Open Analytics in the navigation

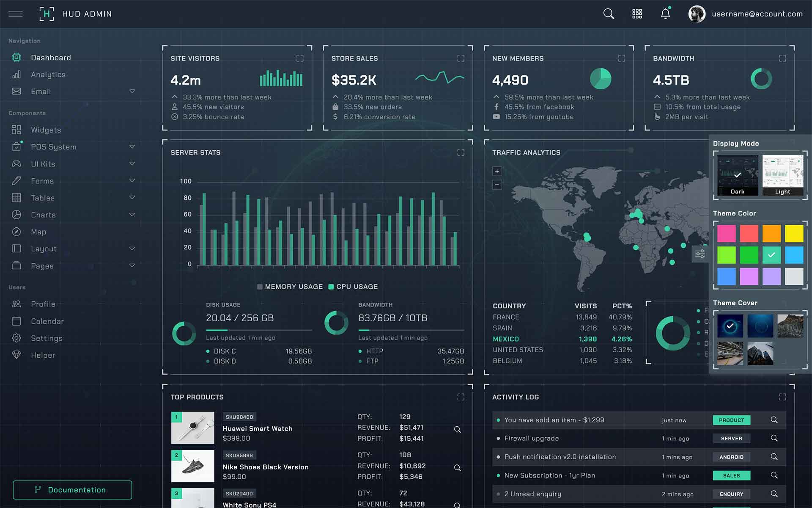coord(48,75)
